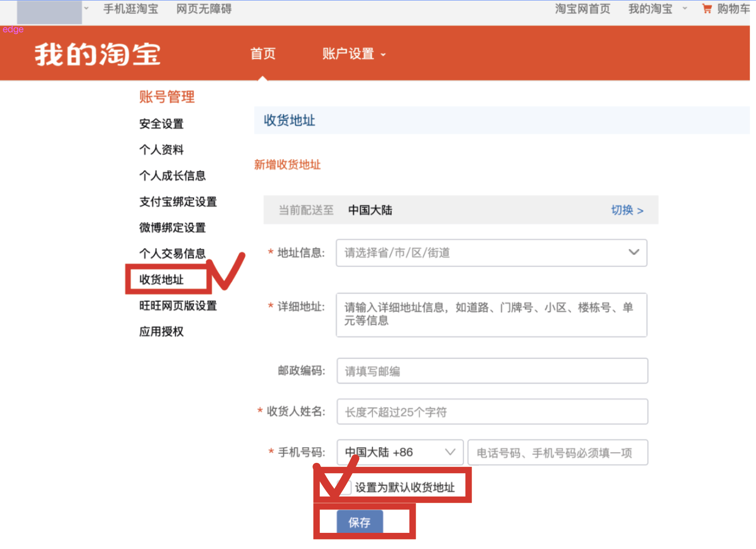Open the 我的淘宝 top bar dropdown arrow

coord(685,9)
